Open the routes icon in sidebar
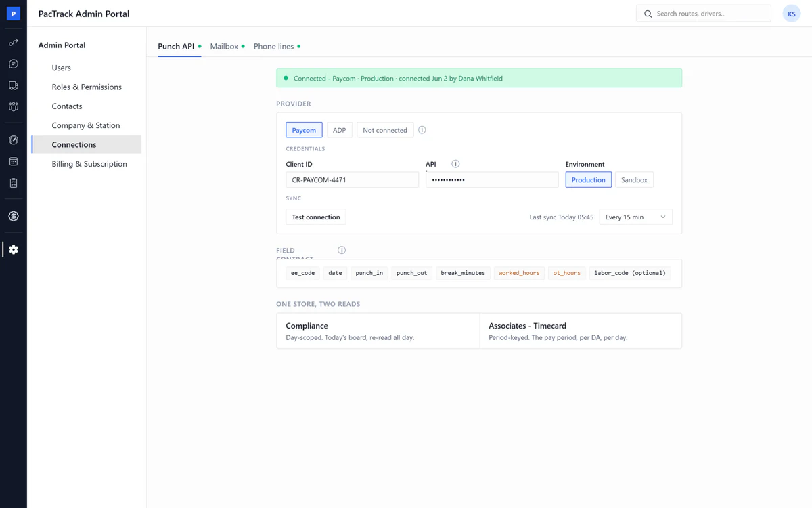The width and height of the screenshot is (812, 508). [14, 43]
